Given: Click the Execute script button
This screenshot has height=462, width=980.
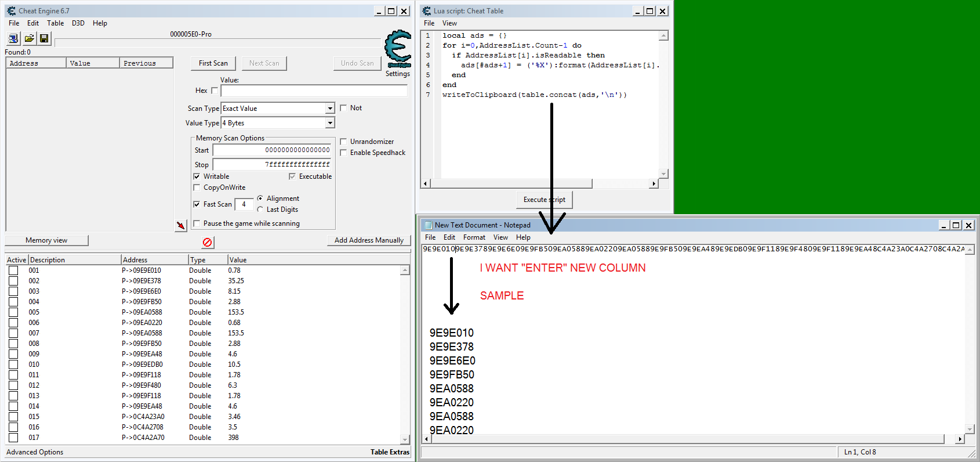Looking at the screenshot, I should (x=544, y=200).
